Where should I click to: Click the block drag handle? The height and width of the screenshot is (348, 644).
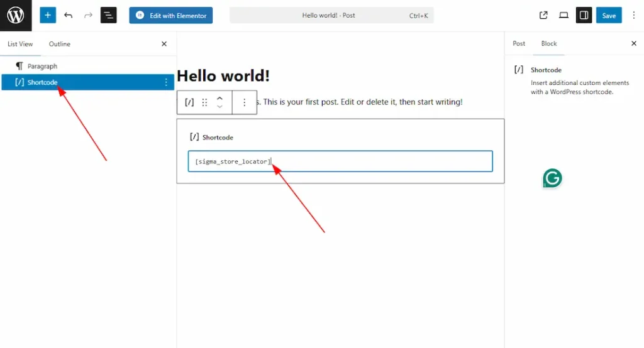(x=204, y=102)
